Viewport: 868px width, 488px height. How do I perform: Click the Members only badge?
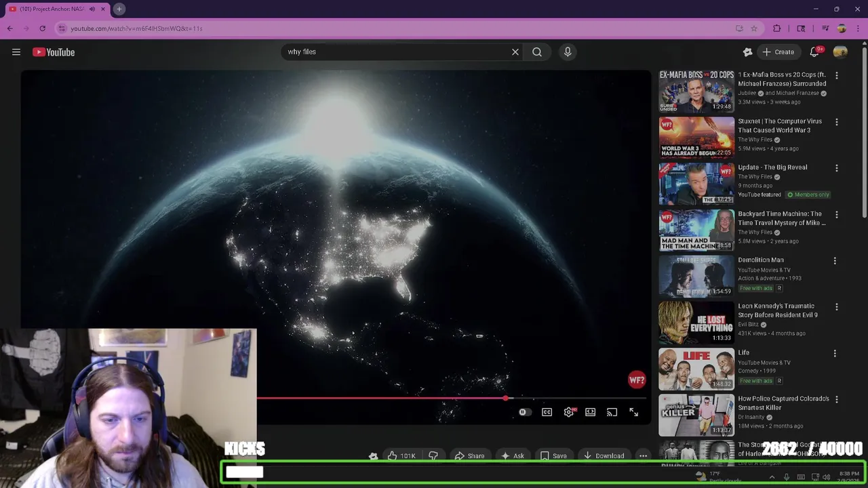click(x=808, y=195)
